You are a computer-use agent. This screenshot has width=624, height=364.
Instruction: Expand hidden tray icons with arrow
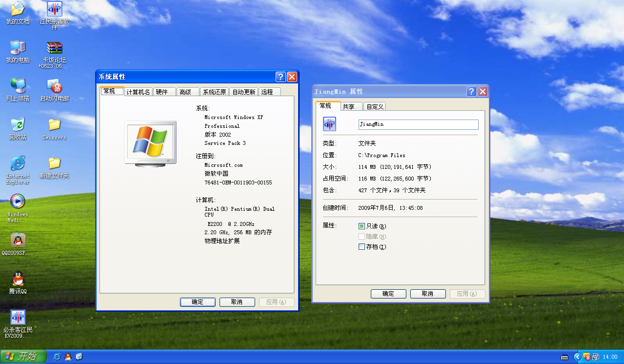tap(577, 357)
